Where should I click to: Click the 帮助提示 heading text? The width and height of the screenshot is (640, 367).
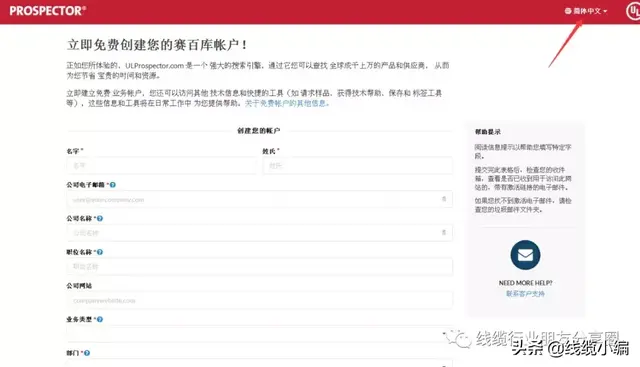487,132
